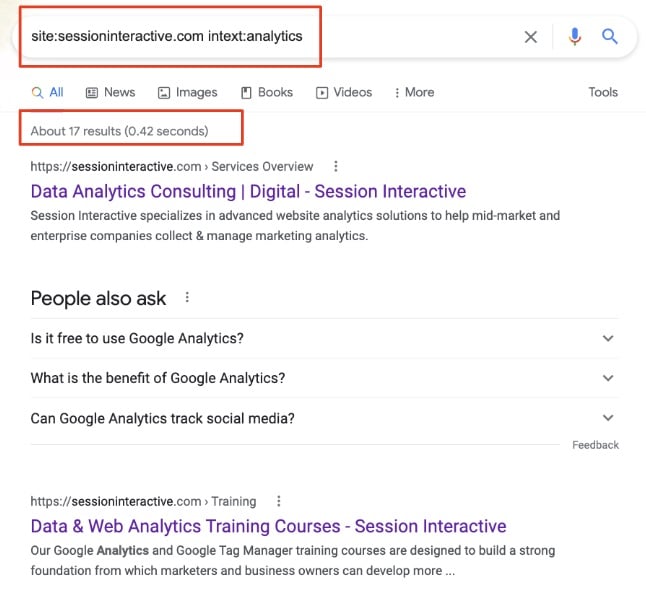Open the Tools search options
Screen dimensions: 646x616
click(x=603, y=92)
